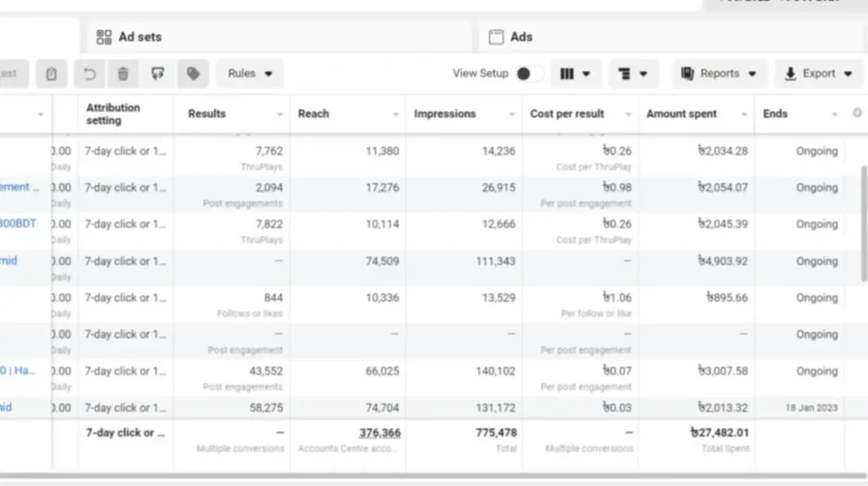Click the trash delete icon
Viewport: 868px width, 486px height.
click(123, 74)
